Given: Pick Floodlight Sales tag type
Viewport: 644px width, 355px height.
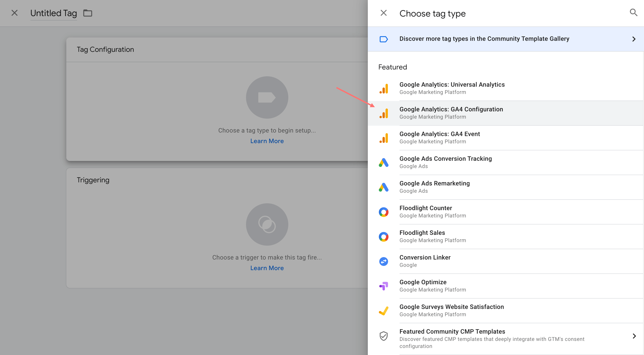Looking at the screenshot, I should click(x=505, y=237).
